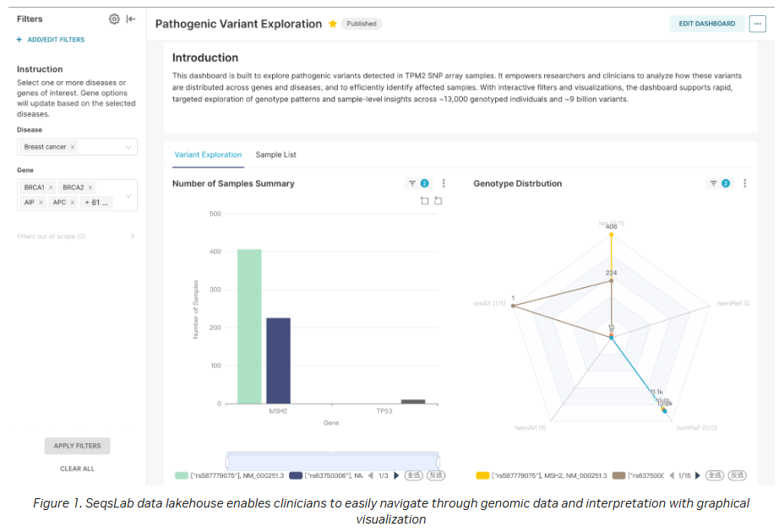
Task: Open the dashboard more options ellipsis button
Action: coord(758,24)
